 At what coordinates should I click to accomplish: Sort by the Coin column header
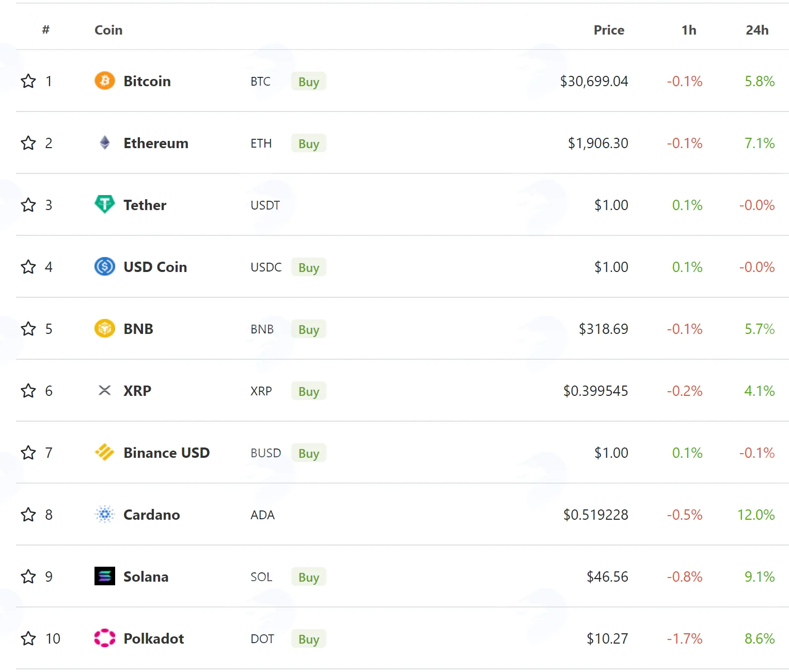(108, 30)
